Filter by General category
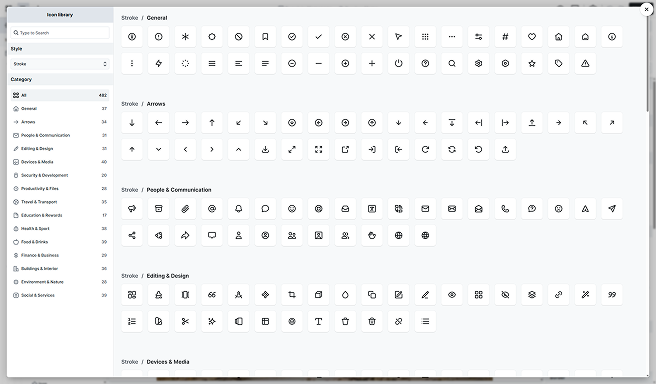 [x=60, y=109]
